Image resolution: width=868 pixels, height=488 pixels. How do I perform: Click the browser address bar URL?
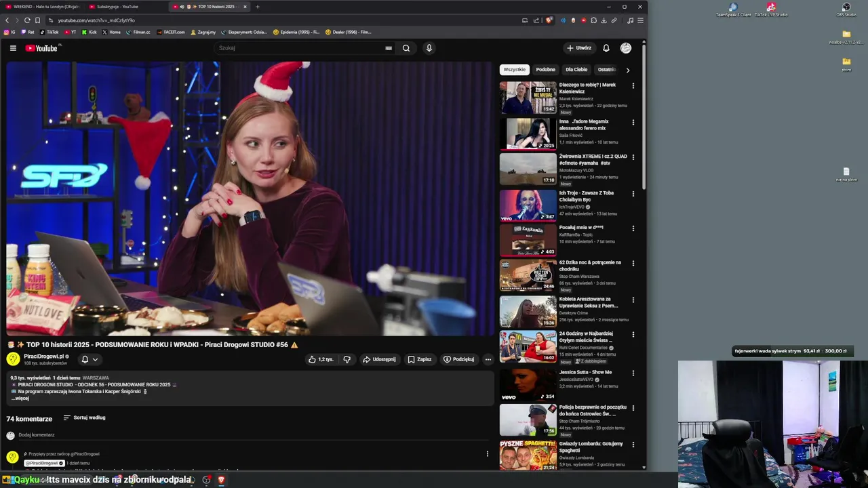[x=96, y=20]
